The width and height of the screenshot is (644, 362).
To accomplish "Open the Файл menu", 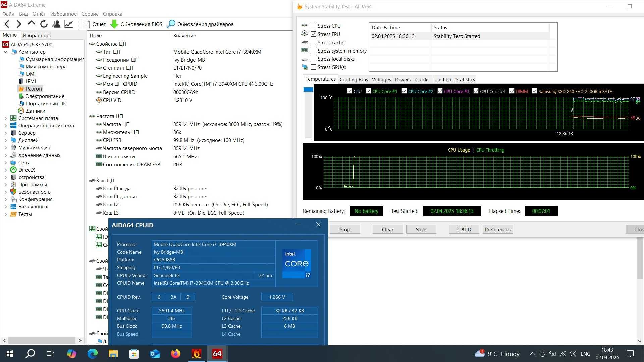I will [8, 14].
